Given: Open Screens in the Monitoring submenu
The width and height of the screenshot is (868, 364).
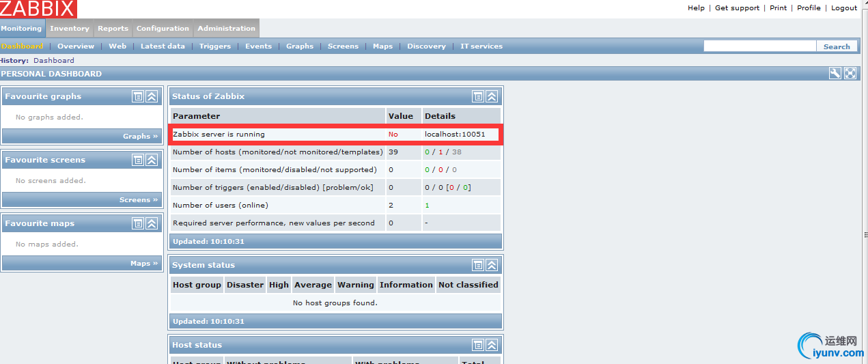Looking at the screenshot, I should coord(343,46).
